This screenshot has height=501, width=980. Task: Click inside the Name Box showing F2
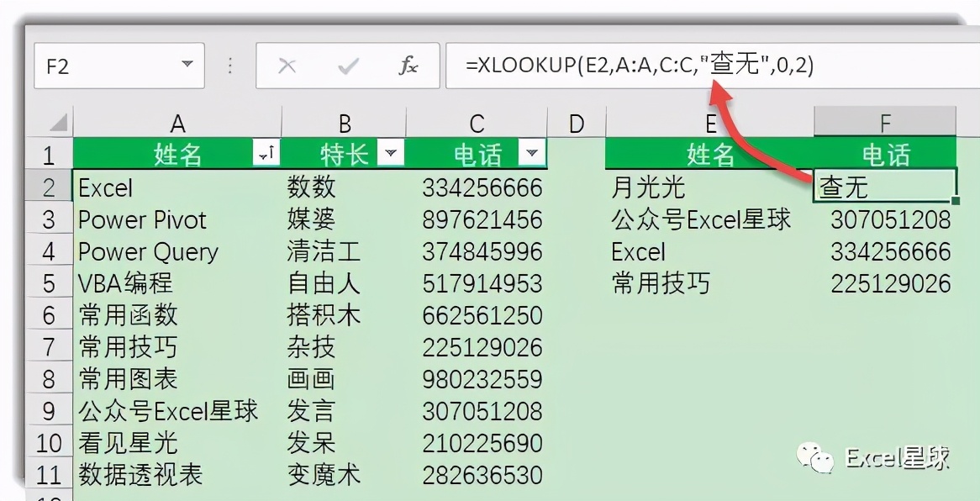point(101,64)
